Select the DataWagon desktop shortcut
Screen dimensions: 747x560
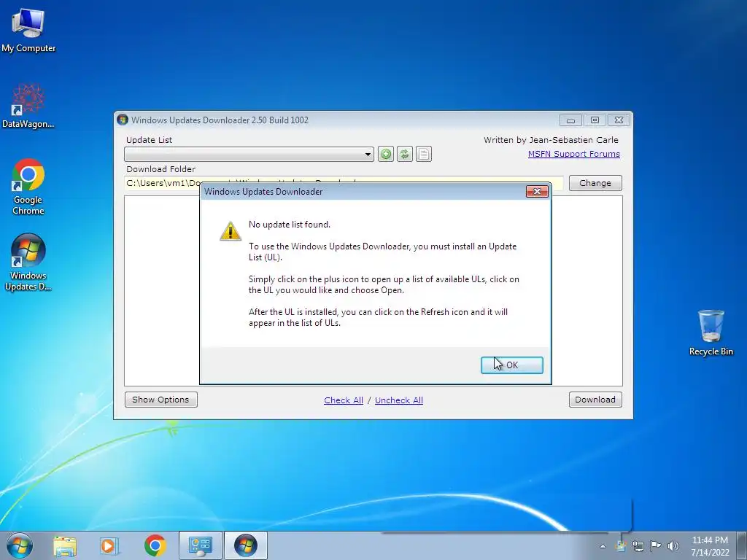(x=28, y=106)
